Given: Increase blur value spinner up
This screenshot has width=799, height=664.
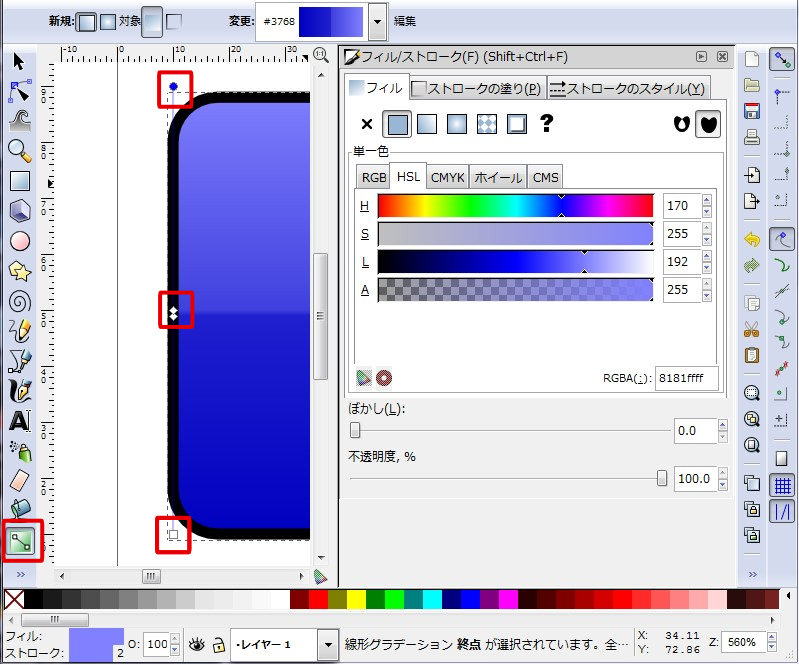Looking at the screenshot, I should pyautogui.click(x=723, y=424).
